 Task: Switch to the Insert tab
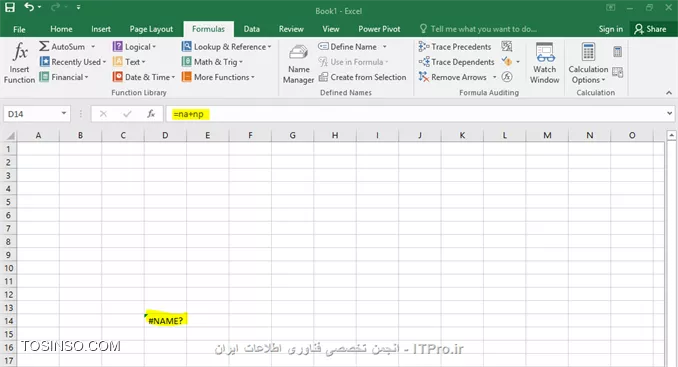coord(101,29)
